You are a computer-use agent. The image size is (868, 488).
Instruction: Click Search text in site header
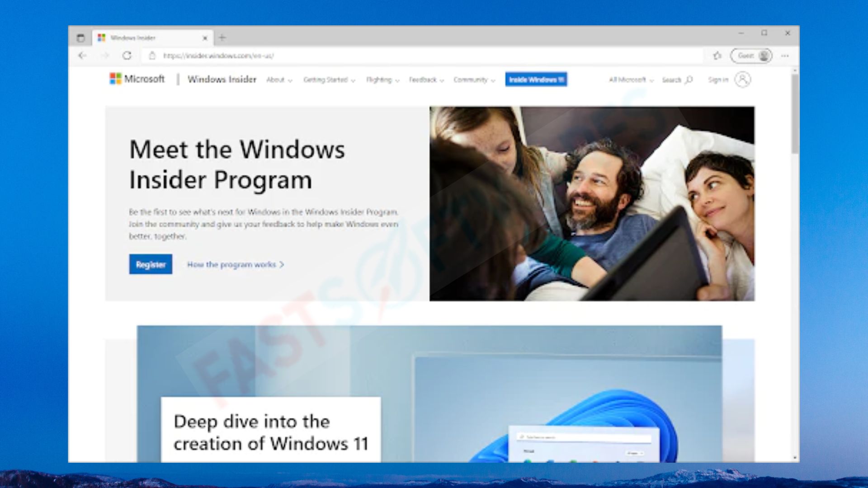pyautogui.click(x=671, y=80)
